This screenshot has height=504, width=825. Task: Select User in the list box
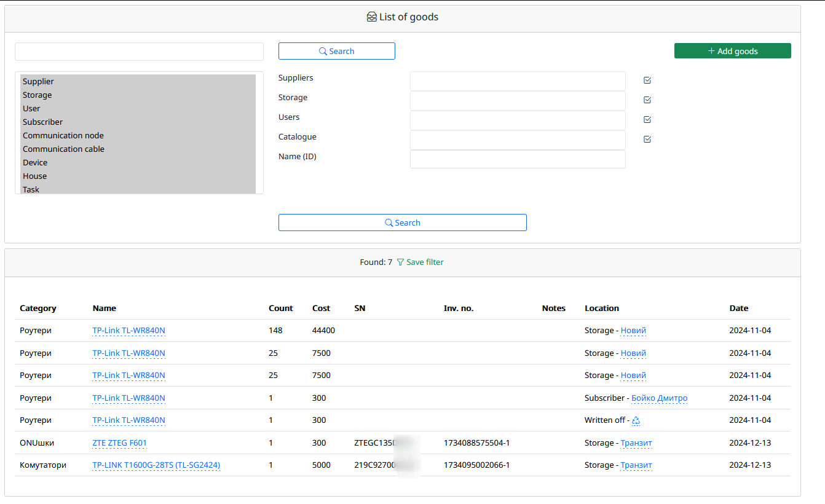138,108
